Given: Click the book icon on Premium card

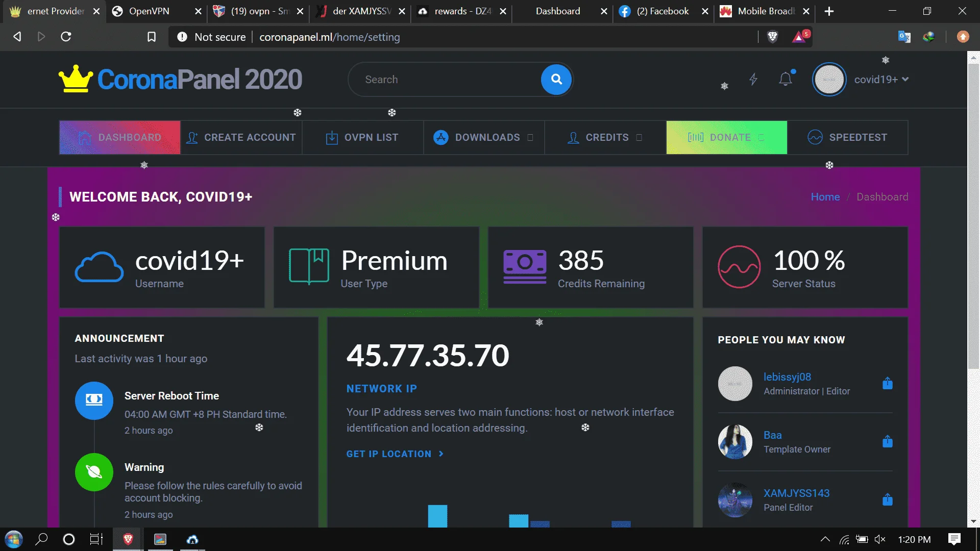Looking at the screenshot, I should pyautogui.click(x=309, y=266).
